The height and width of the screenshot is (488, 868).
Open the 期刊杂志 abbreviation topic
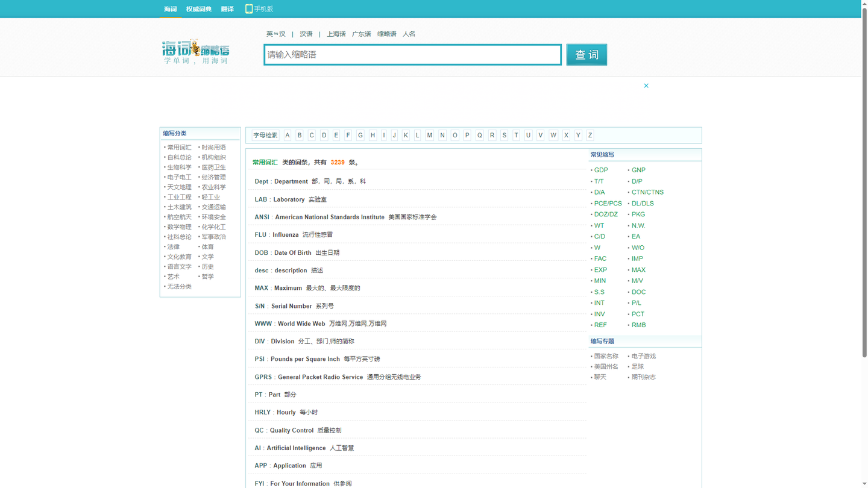[x=643, y=377]
